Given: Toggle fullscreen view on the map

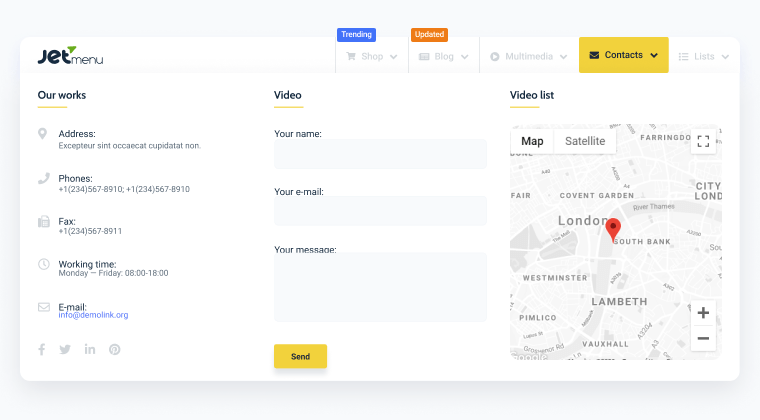Looking at the screenshot, I should pos(703,141).
